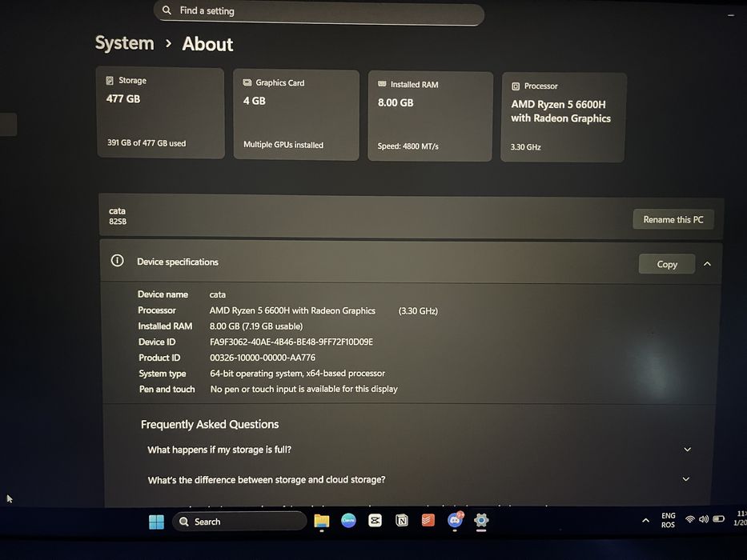Screen dimensions: 747x560
Task: Go back to System in the breadcrumb
Action: pos(125,43)
